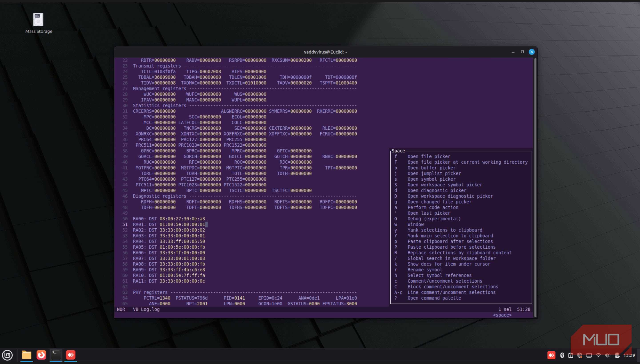Select 'Paste clipboard after selections'

point(450,241)
